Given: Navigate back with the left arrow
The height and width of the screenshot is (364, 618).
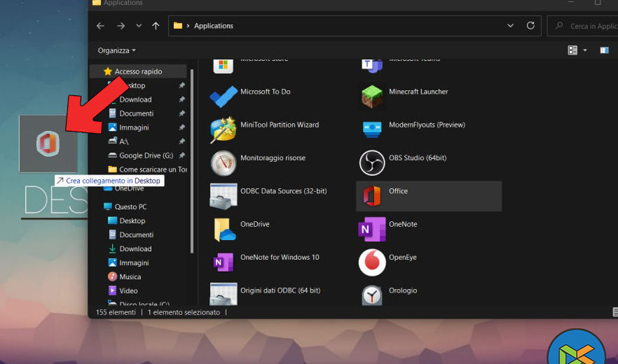Looking at the screenshot, I should [x=100, y=26].
